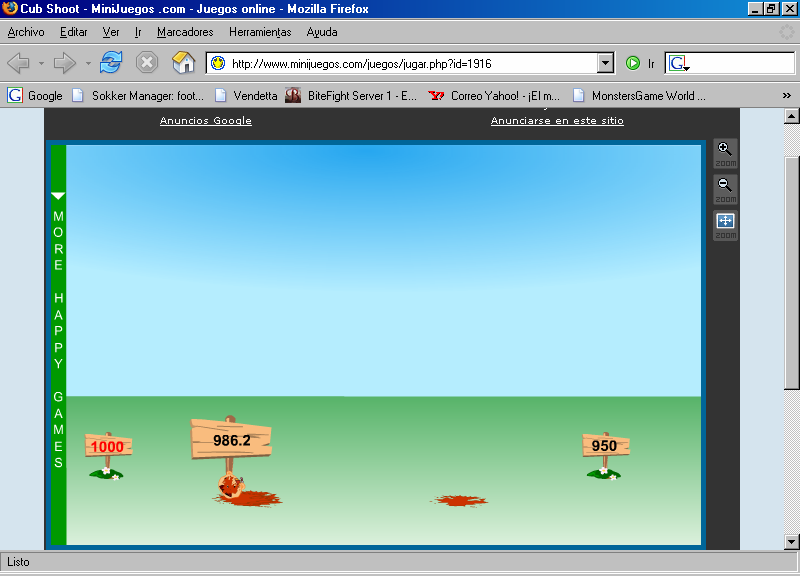Reload the page with the refresh icon
800x576 pixels.
(110, 63)
